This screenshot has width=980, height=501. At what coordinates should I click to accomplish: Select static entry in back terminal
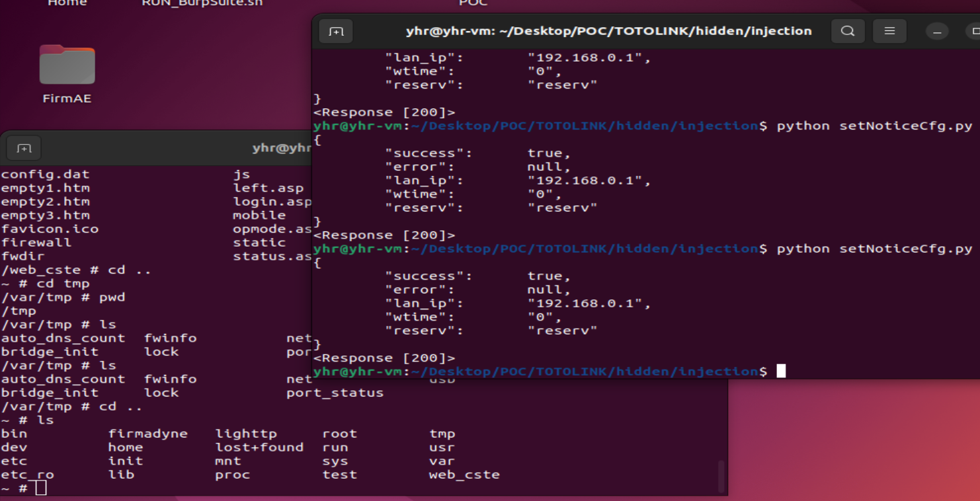click(259, 243)
